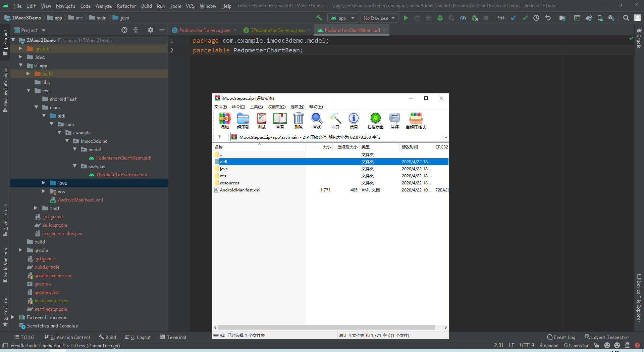Screen dimensions: 644x352
Task: Open the Refactor menu
Action: 126,6
